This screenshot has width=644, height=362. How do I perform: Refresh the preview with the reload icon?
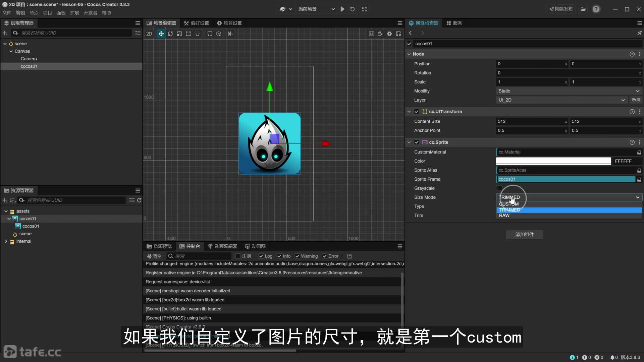352,9
